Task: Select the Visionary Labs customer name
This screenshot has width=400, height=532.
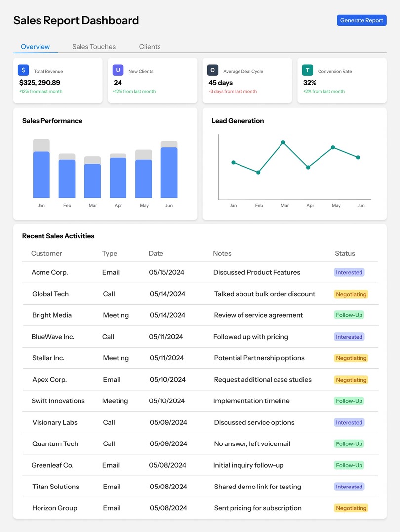Action: coord(55,422)
